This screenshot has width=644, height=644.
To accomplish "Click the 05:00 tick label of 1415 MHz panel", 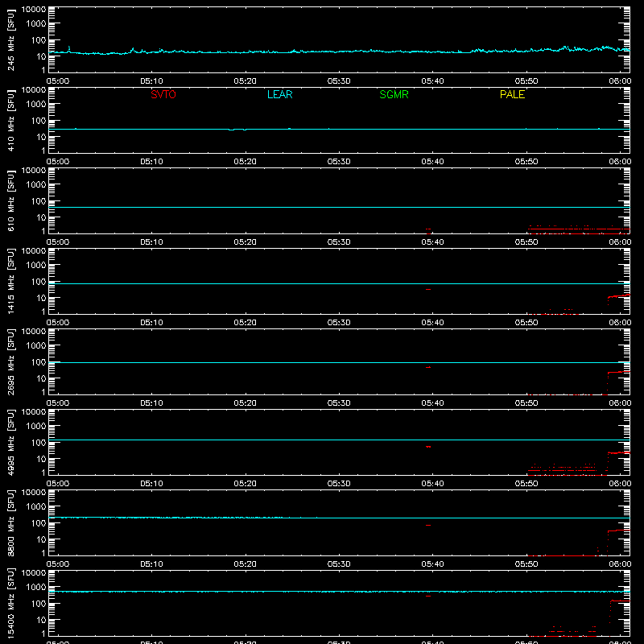I will 58,323.
